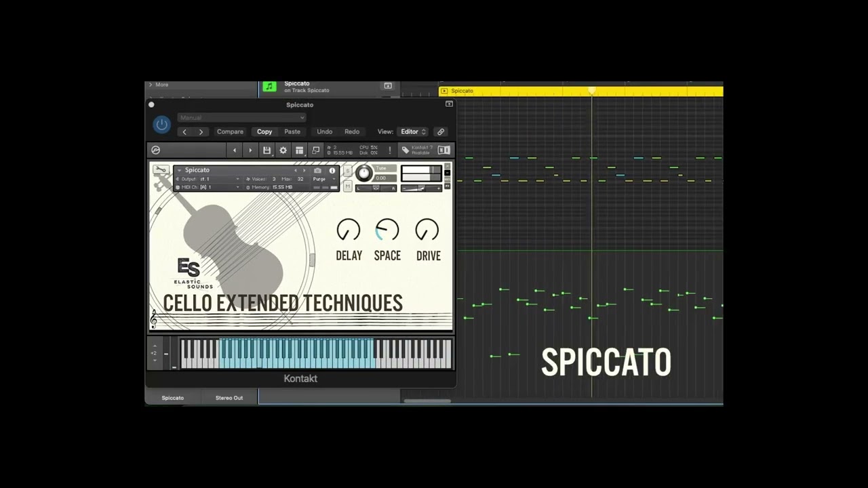Click the link chain icon
Screen dimensions: 868x488
(441, 132)
